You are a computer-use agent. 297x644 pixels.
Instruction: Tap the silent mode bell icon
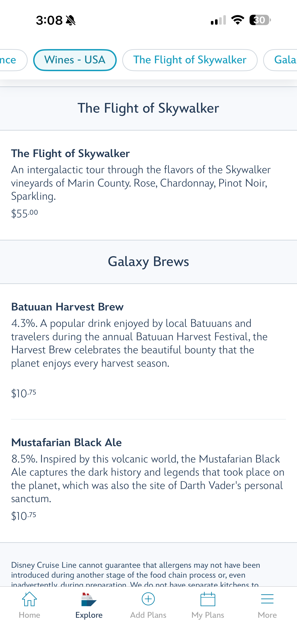coord(71,20)
